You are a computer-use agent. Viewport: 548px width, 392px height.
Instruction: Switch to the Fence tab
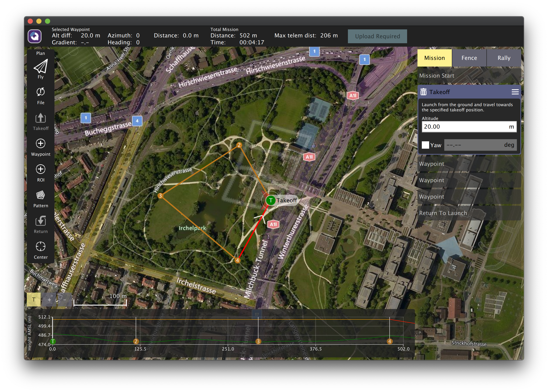[x=469, y=58]
